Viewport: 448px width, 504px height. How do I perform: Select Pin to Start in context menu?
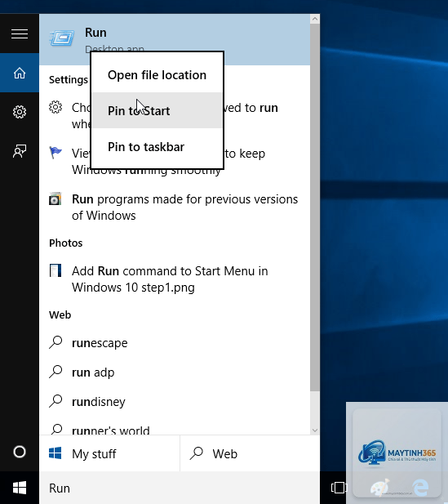pos(157,110)
